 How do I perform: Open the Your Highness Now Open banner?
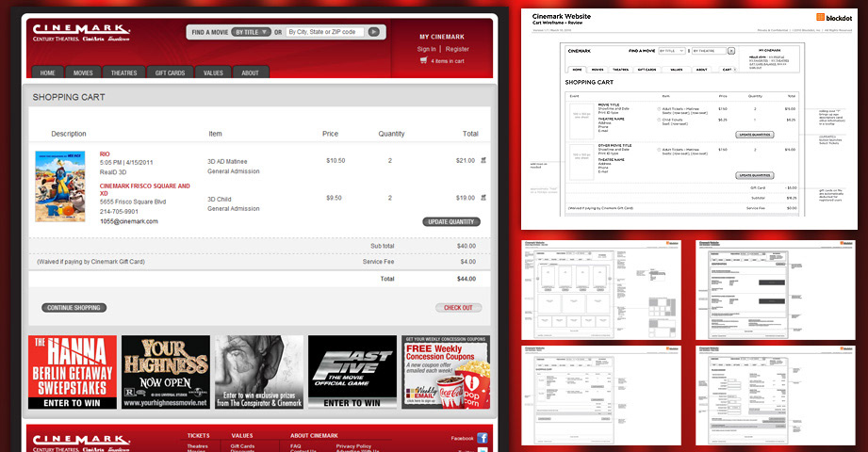[166, 372]
